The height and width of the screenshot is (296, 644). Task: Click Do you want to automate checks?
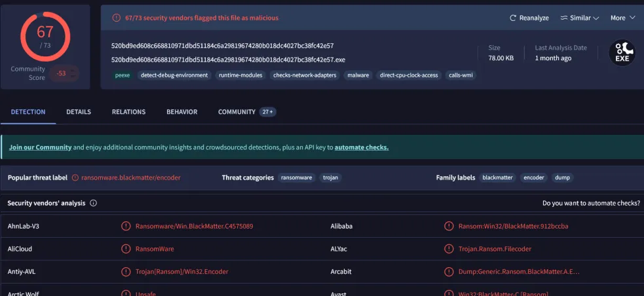coord(591,203)
